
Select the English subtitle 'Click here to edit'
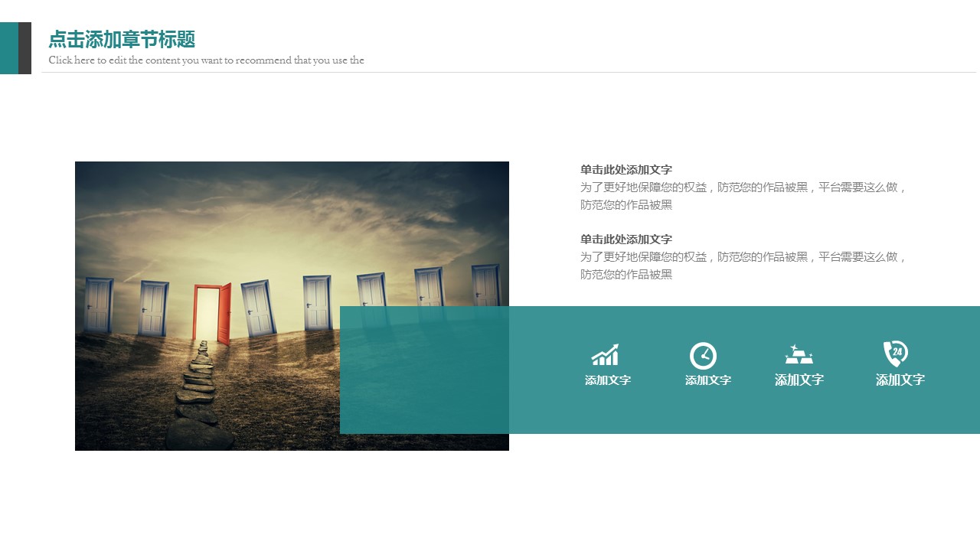click(x=206, y=60)
